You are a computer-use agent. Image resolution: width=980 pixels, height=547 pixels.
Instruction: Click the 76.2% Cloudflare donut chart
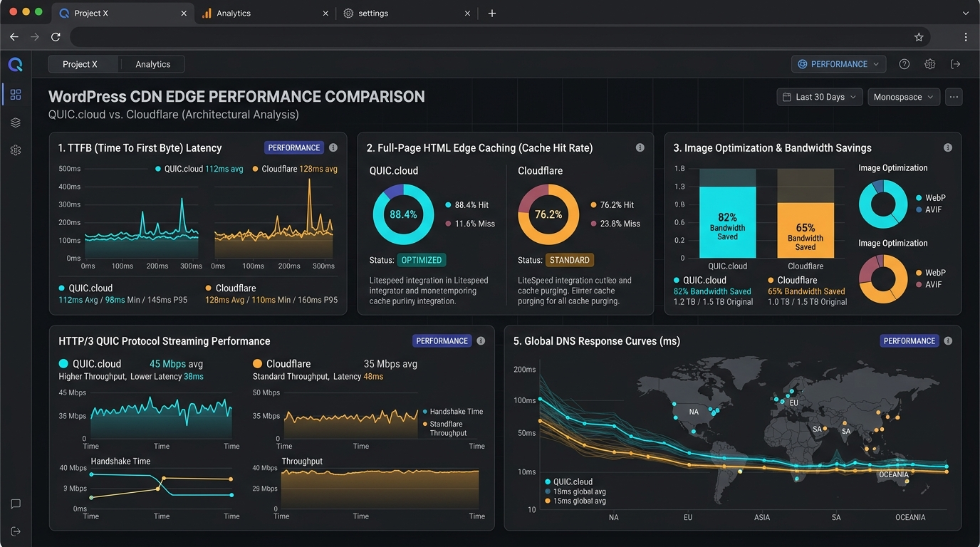548,214
